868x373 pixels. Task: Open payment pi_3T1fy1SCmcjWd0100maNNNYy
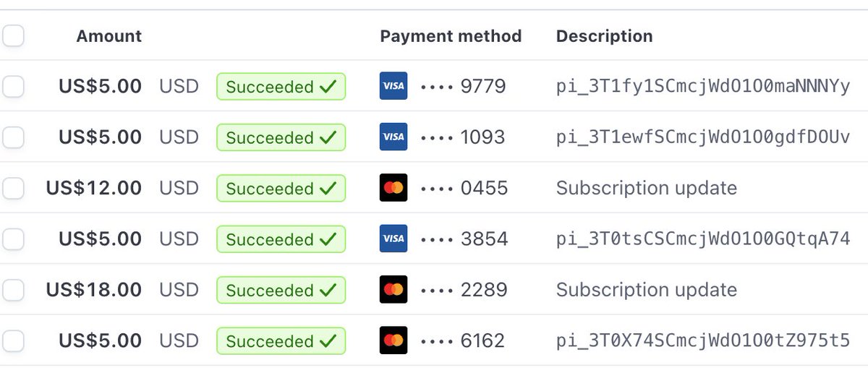[703, 87]
